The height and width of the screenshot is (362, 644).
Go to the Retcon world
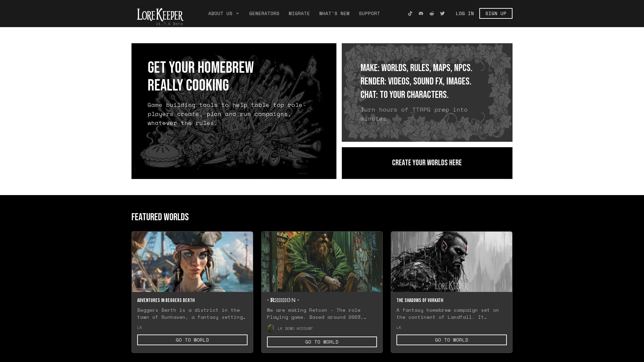pos(322,342)
